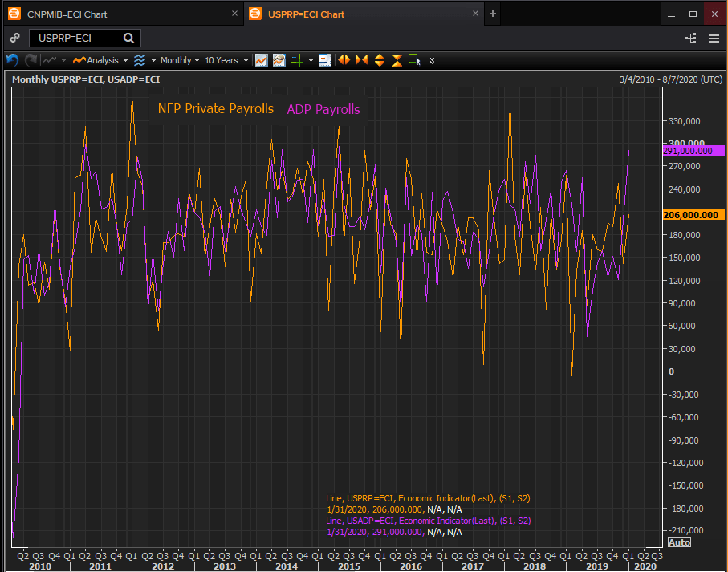Open a new tab with plus button
The image size is (728, 572).
click(493, 14)
